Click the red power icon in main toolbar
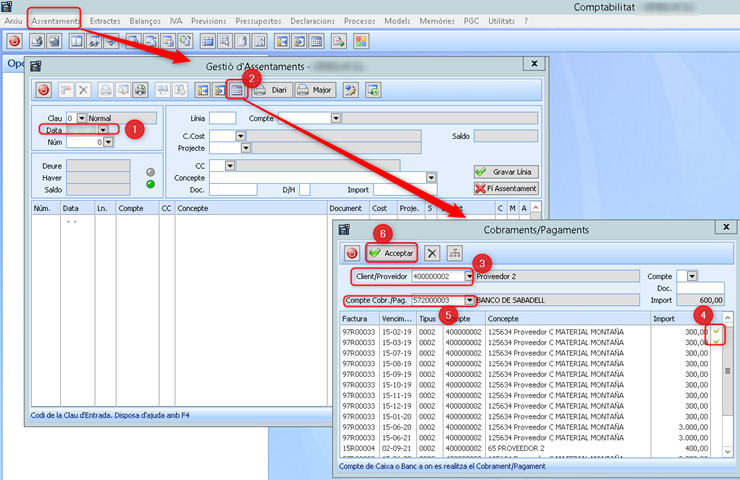The image size is (740, 480). pyautogui.click(x=15, y=41)
